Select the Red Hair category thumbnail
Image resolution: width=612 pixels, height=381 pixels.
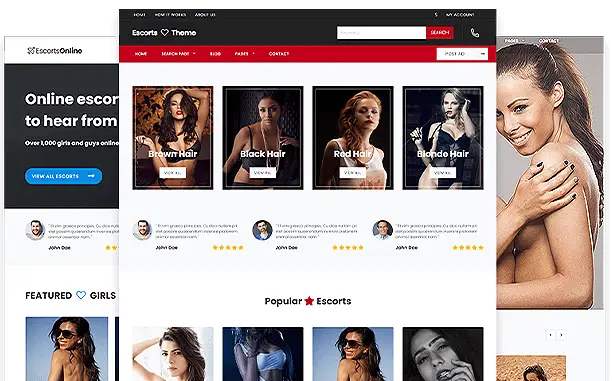click(x=353, y=138)
